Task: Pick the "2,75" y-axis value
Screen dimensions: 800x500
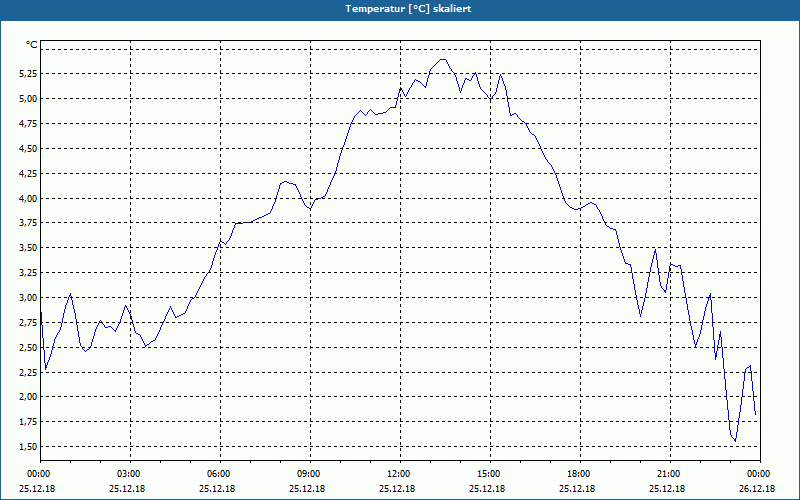Action: pyautogui.click(x=28, y=322)
